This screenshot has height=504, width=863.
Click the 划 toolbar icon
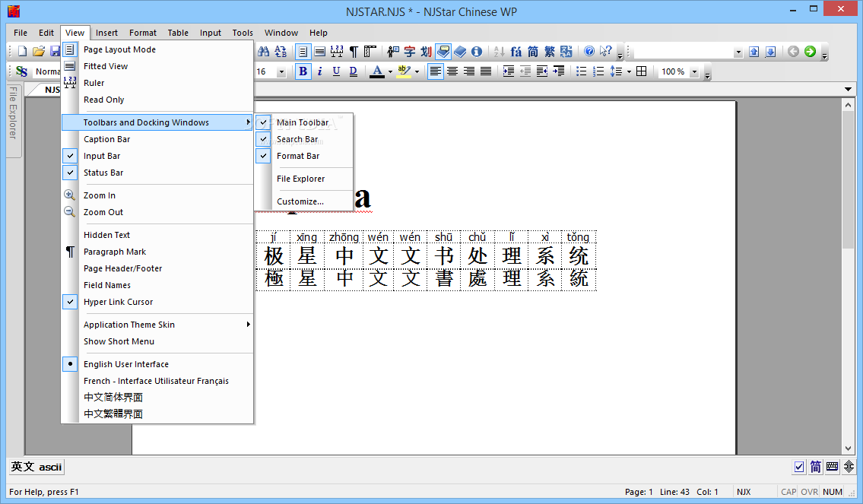[x=426, y=52]
